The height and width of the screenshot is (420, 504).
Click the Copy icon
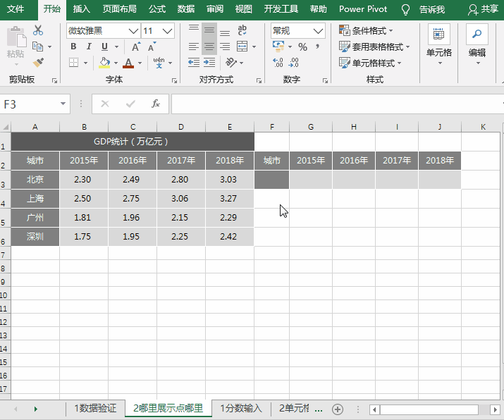pos(38,47)
